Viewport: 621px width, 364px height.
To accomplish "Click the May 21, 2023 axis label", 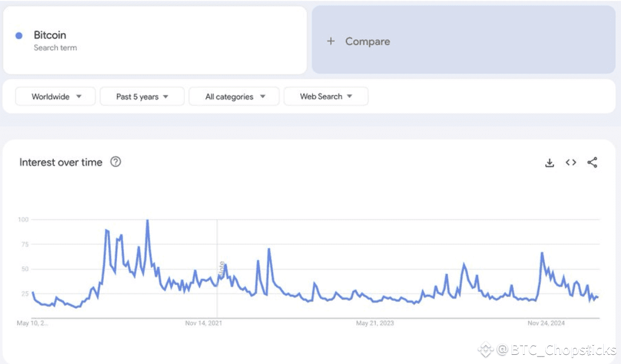I will [x=375, y=323].
